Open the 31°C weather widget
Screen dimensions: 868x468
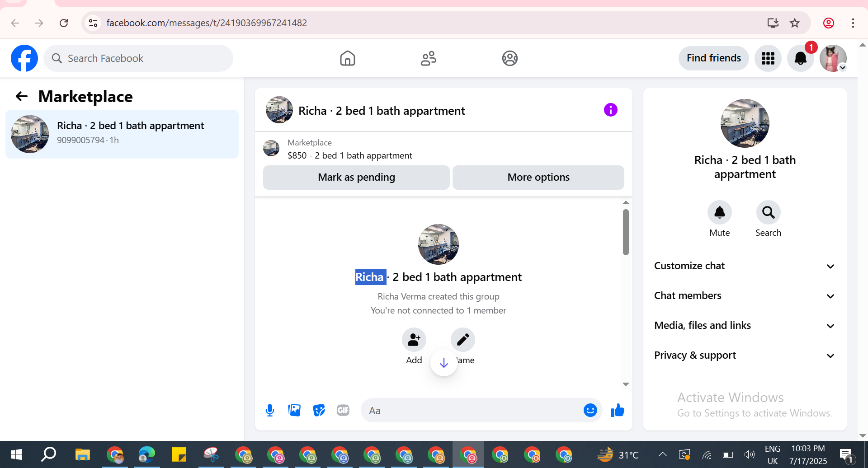point(618,454)
